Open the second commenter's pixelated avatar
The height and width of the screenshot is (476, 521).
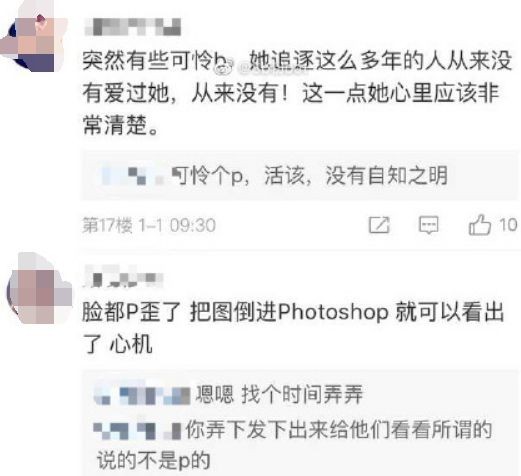[x=39, y=289]
